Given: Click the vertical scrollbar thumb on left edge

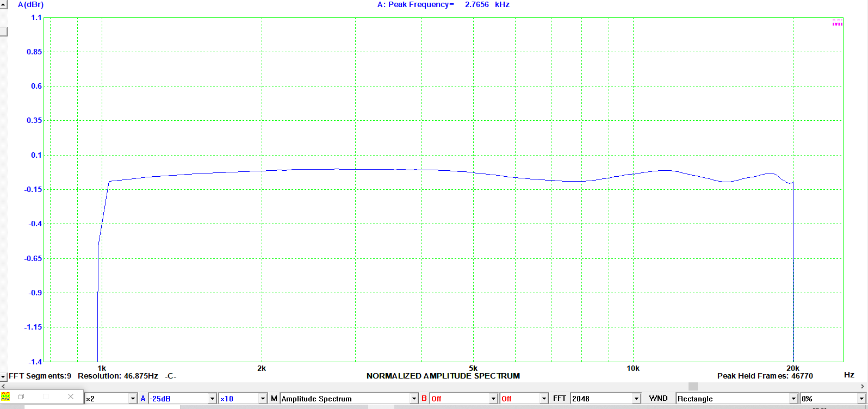Looking at the screenshot, I should (3, 31).
